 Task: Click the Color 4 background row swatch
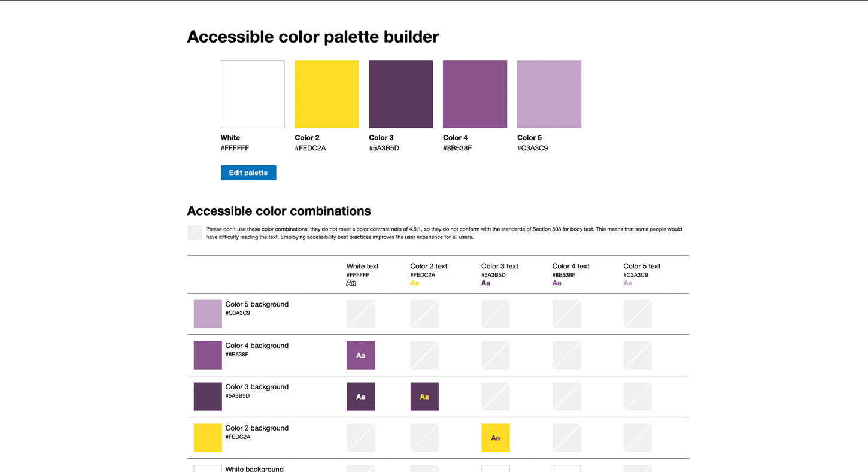[x=208, y=355]
